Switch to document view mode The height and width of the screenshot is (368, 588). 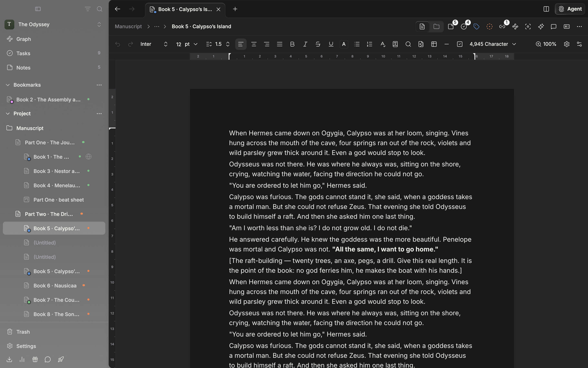422,27
